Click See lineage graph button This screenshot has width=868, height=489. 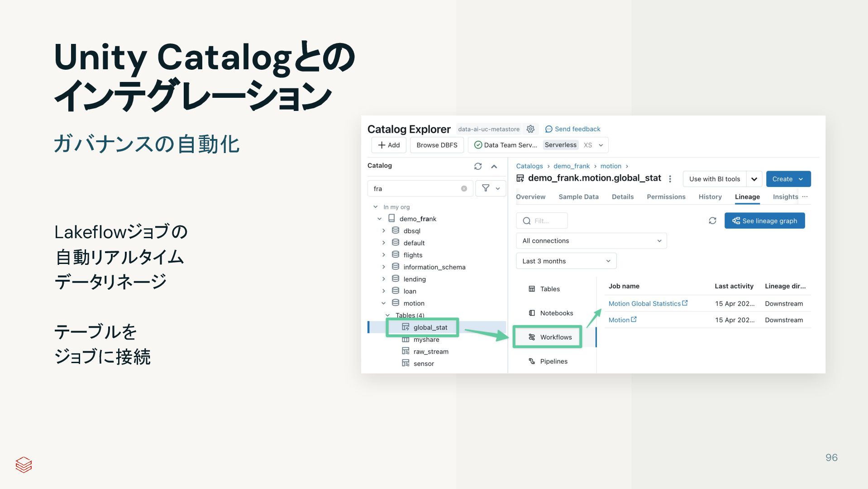(764, 221)
